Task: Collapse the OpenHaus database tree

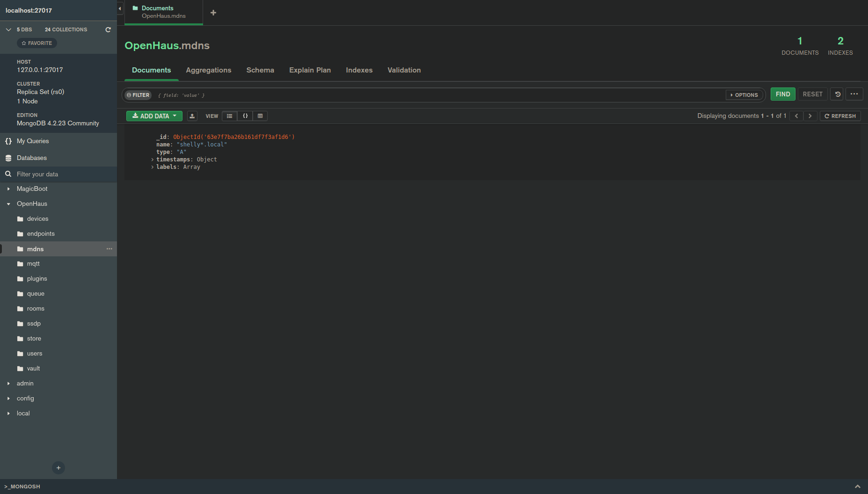Action: 8,203
